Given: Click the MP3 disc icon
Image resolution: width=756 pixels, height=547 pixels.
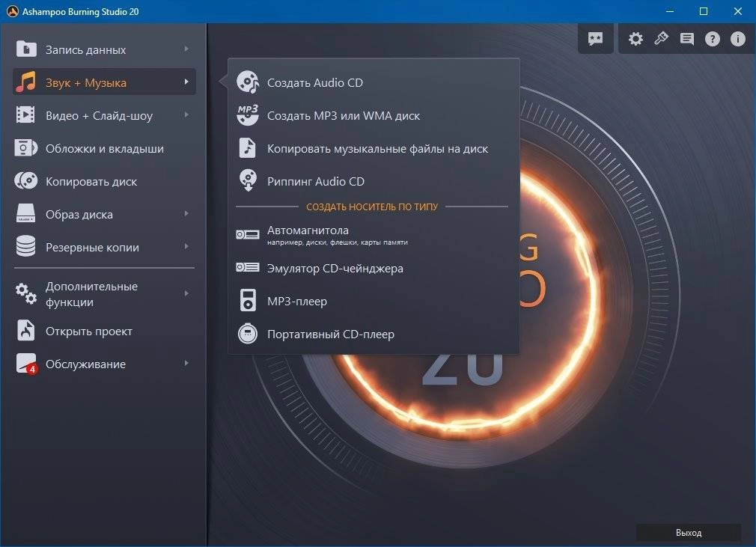Looking at the screenshot, I should point(248,115).
